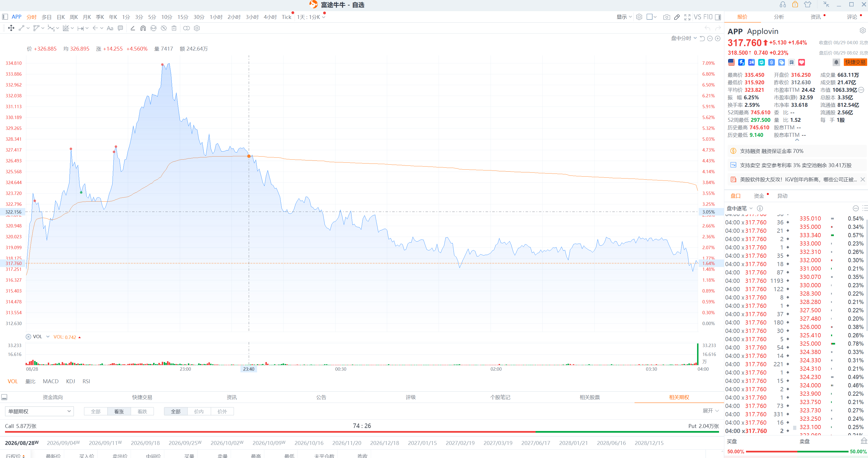Toggle the right quote panel
Screen dimensions: 868x458
pos(718,17)
